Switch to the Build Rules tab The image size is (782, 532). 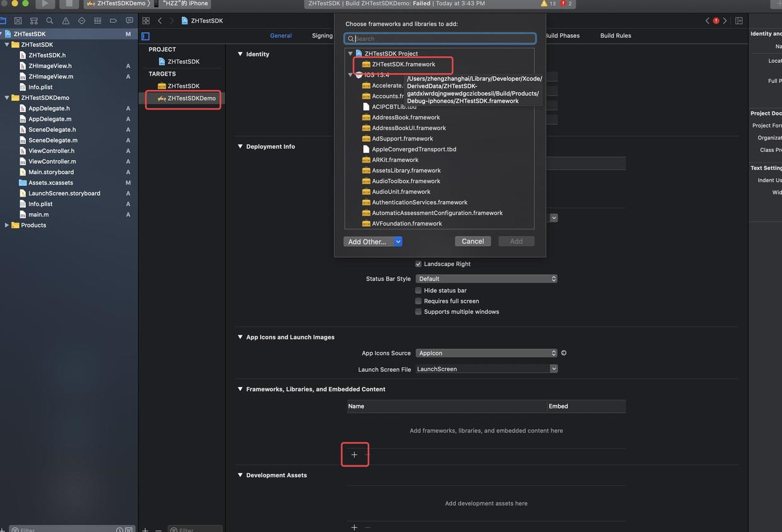click(616, 36)
